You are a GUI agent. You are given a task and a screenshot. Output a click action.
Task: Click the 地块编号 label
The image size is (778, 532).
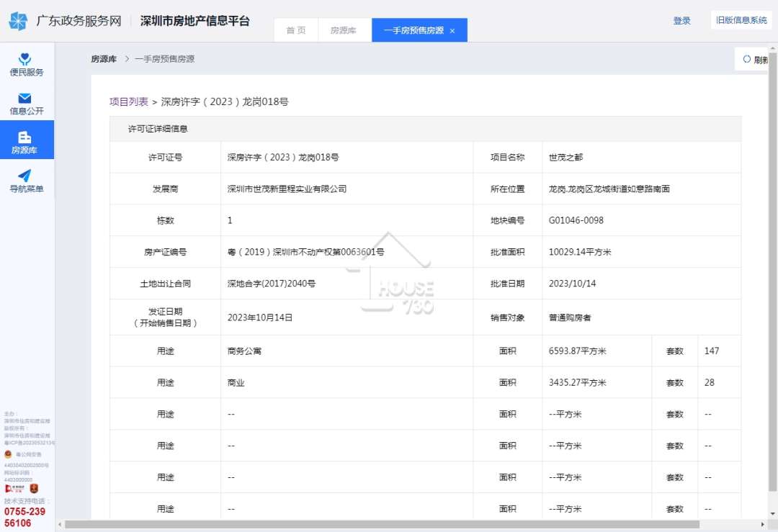pyautogui.click(x=507, y=220)
